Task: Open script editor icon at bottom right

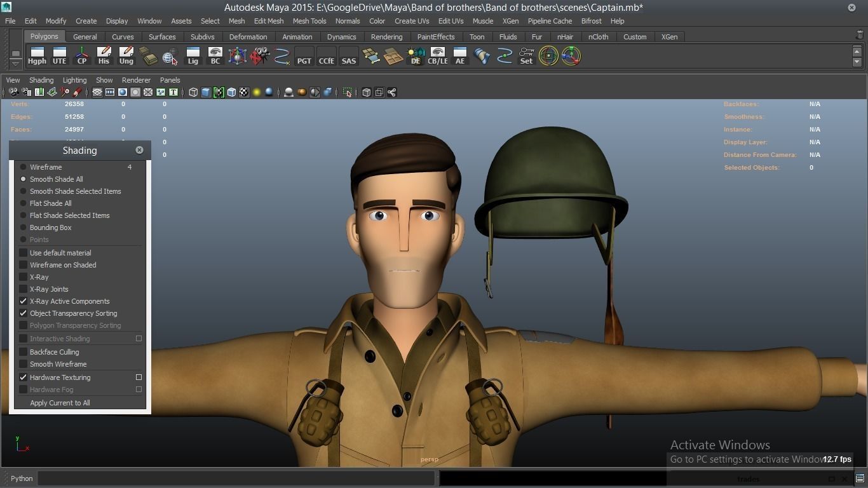Action: 859,478
